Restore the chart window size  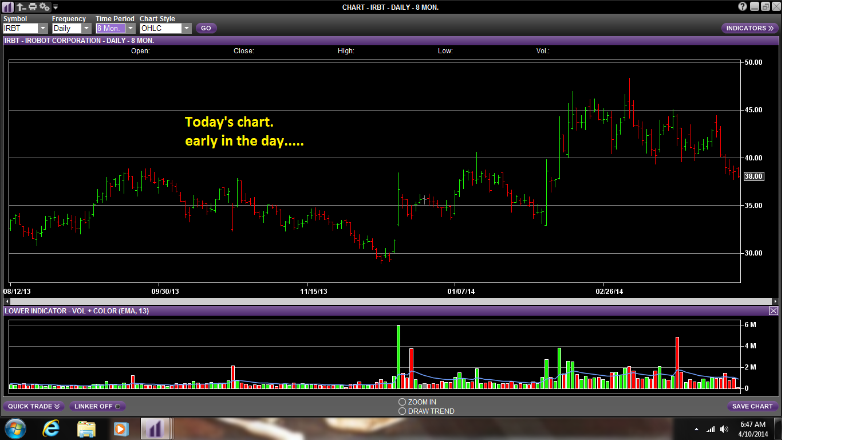pyautogui.click(x=766, y=7)
